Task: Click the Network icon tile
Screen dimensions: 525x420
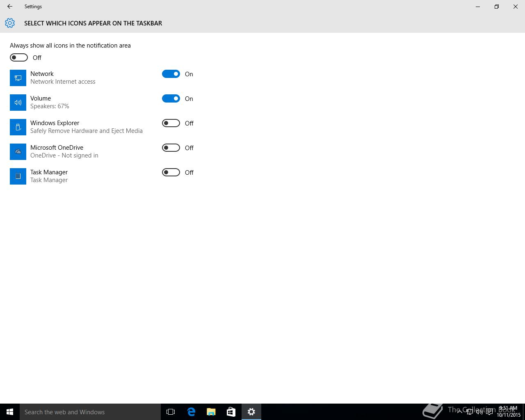Action: pos(18,78)
